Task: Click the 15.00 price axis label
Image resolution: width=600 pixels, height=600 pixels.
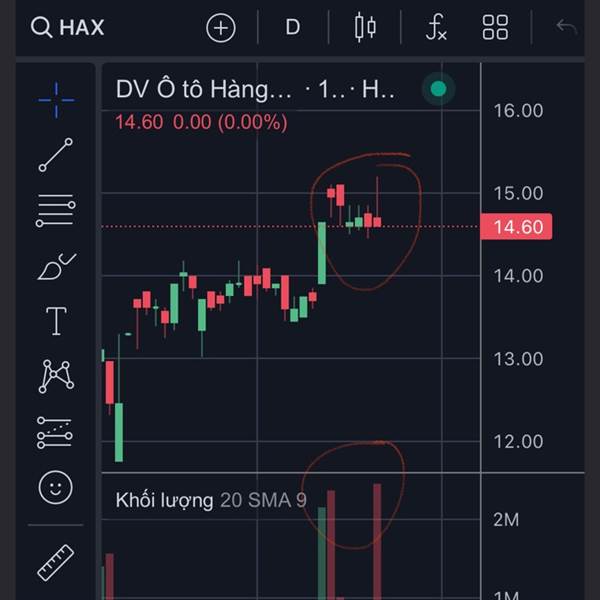Action: pos(518,193)
